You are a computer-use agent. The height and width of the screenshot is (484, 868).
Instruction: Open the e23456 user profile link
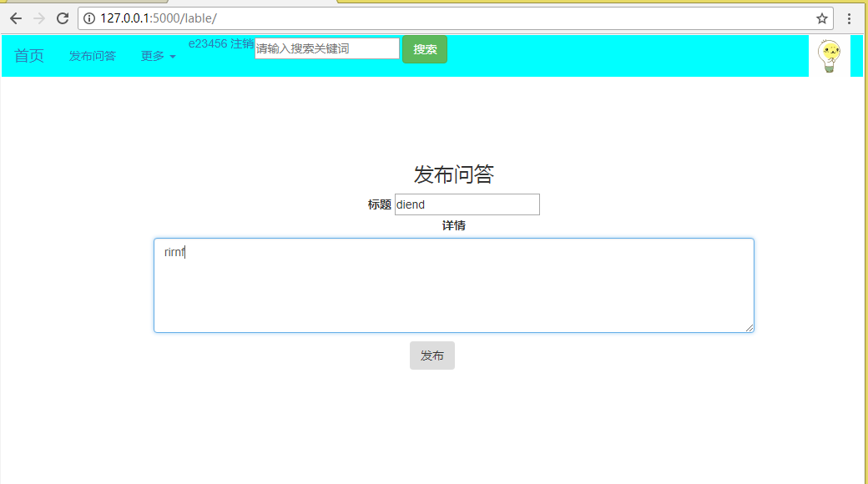(208, 43)
